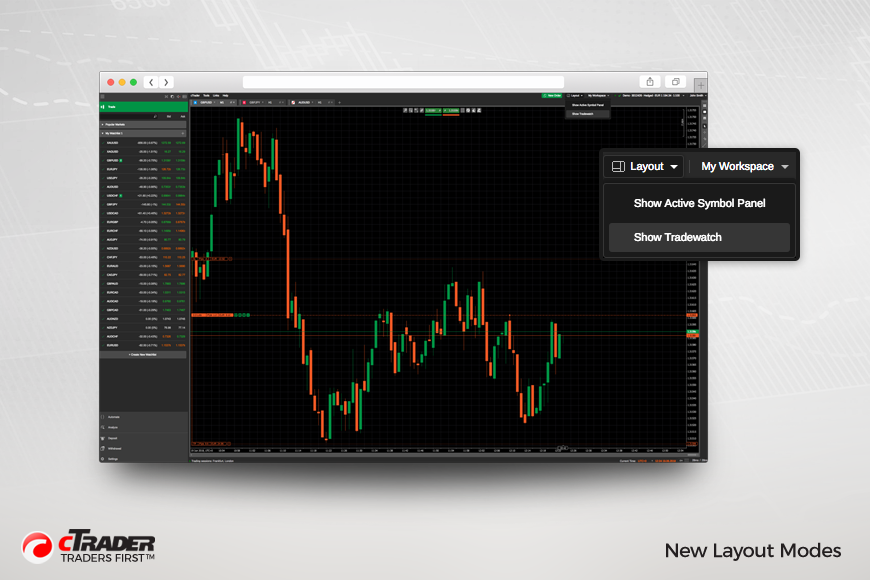This screenshot has width=870, height=580.
Task: Add a new chart tab with plus
Action: tap(340, 103)
